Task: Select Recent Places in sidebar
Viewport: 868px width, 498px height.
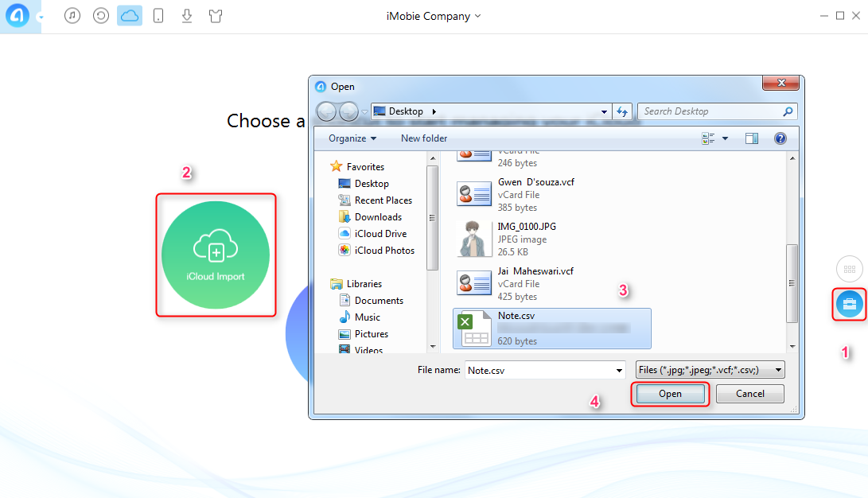Action: (x=376, y=200)
